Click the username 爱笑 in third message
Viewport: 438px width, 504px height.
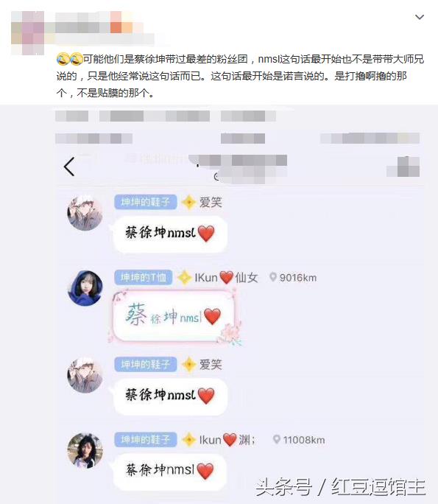click(211, 365)
